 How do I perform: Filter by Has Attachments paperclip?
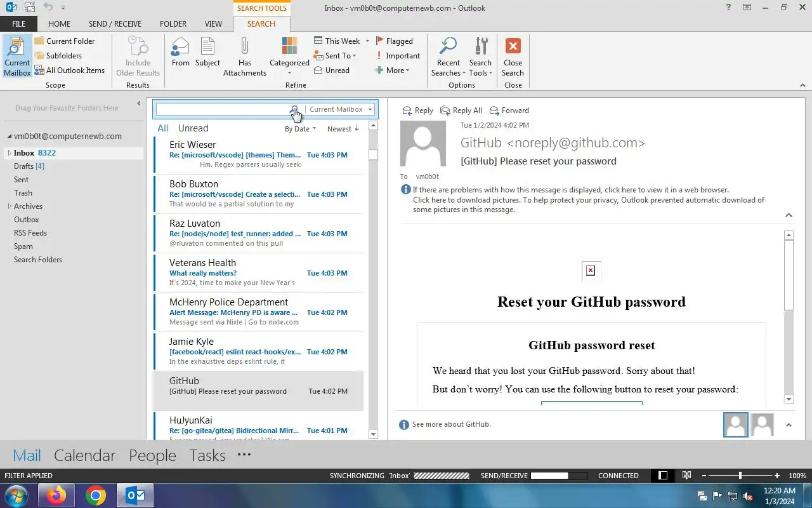pos(245,57)
